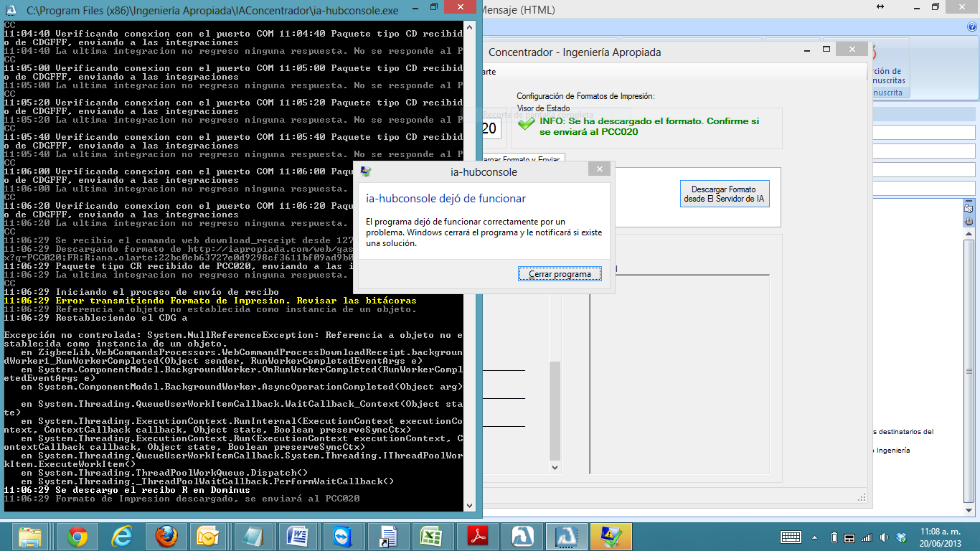Open Internet Explorer from the taskbar
Viewport: 980px width, 551px height.
(x=121, y=537)
